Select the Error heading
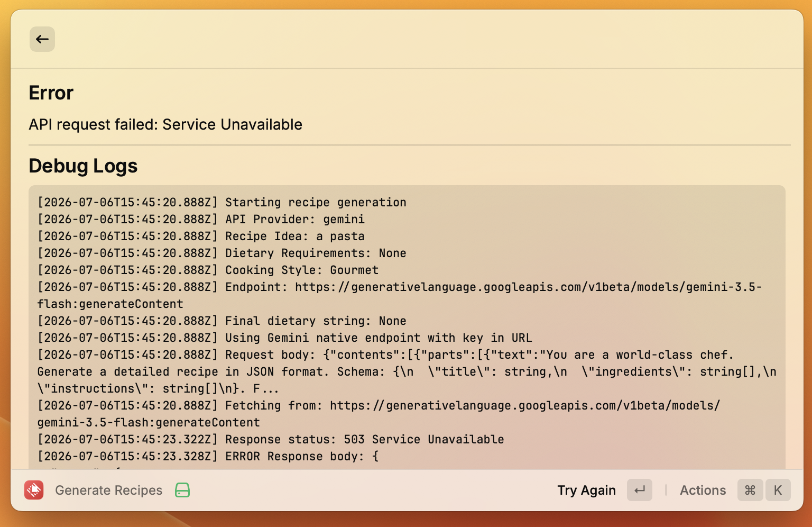Image resolution: width=812 pixels, height=527 pixels. click(x=51, y=93)
